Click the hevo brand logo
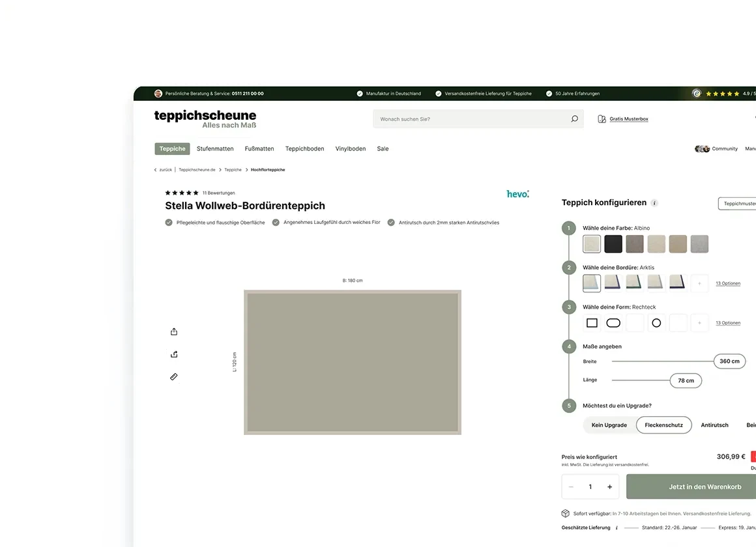The height and width of the screenshot is (547, 756). (518, 194)
